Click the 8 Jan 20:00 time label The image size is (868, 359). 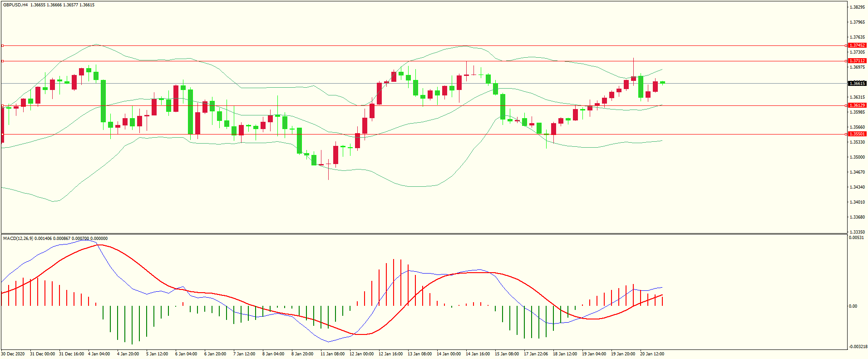302,354
